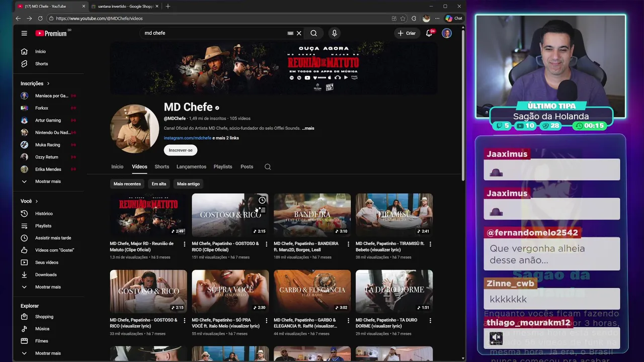
Task: Clear the 'md chefe' search text
Action: pyautogui.click(x=299, y=33)
